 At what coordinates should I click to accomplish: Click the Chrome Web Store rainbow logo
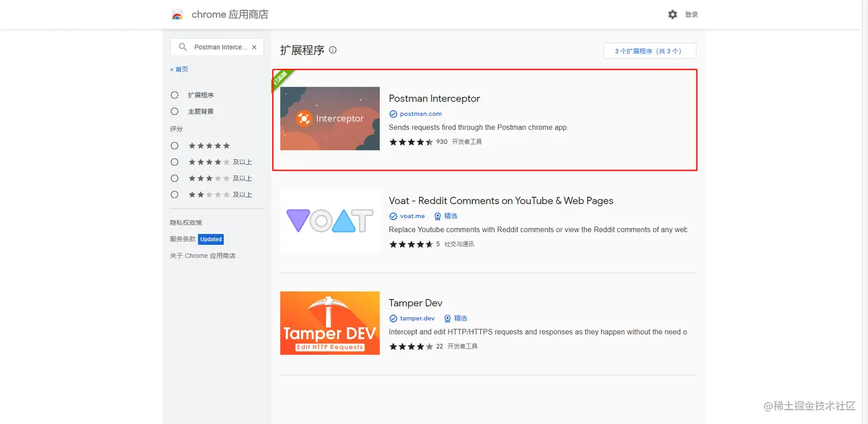tap(177, 15)
